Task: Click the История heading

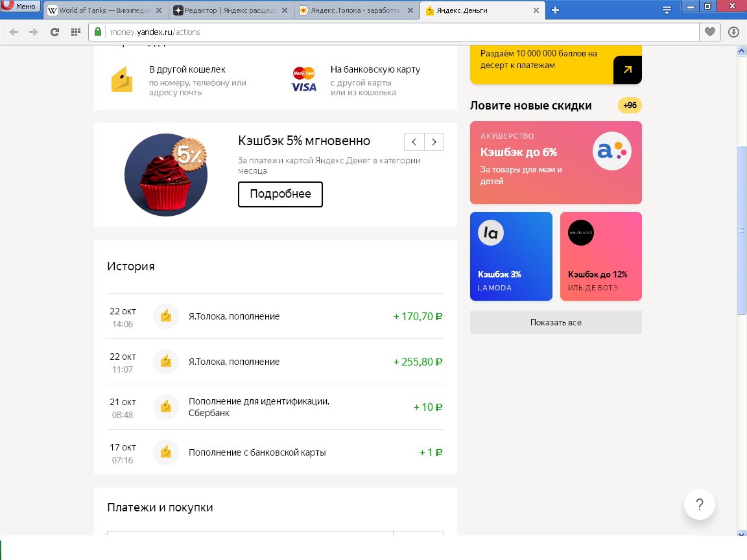Action: [131, 266]
